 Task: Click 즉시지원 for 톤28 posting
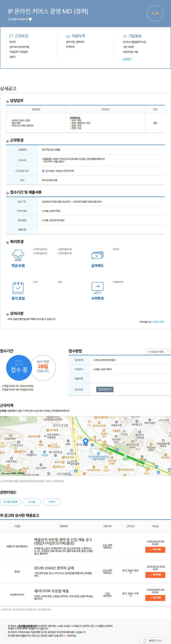tap(155, 575)
